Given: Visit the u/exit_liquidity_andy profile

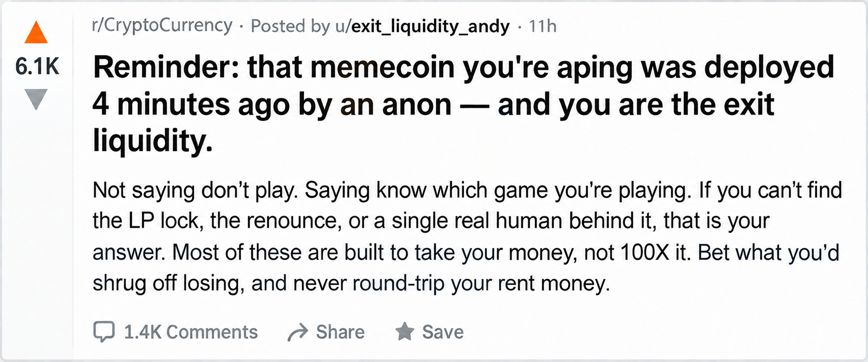Looking at the screenshot, I should pos(422,26).
